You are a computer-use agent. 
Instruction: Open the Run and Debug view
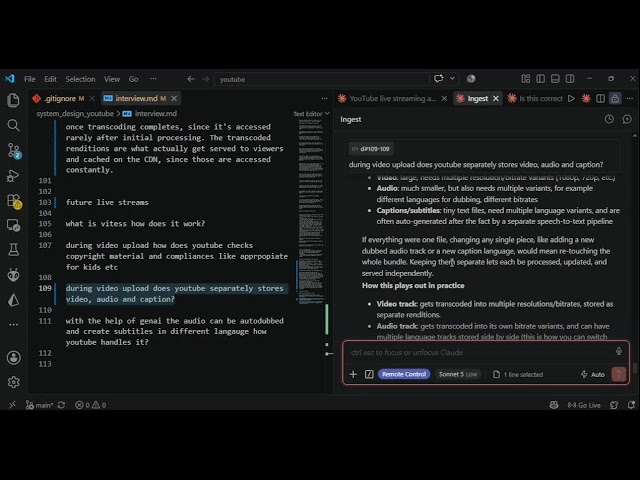[x=13, y=176]
